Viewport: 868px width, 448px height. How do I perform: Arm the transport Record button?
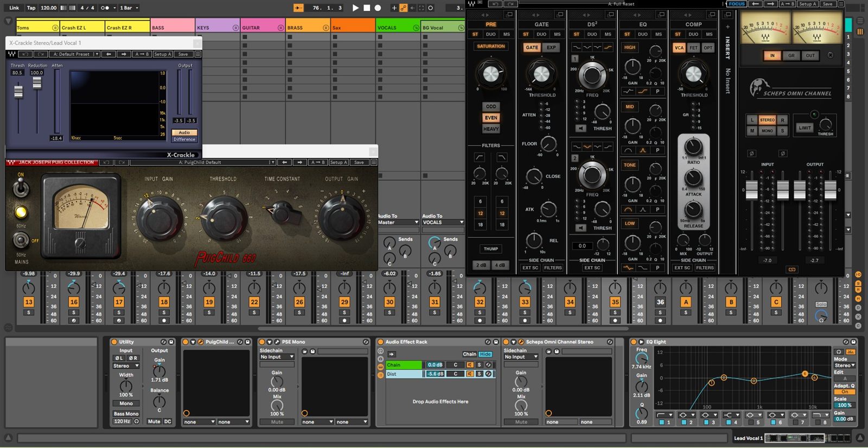378,8
